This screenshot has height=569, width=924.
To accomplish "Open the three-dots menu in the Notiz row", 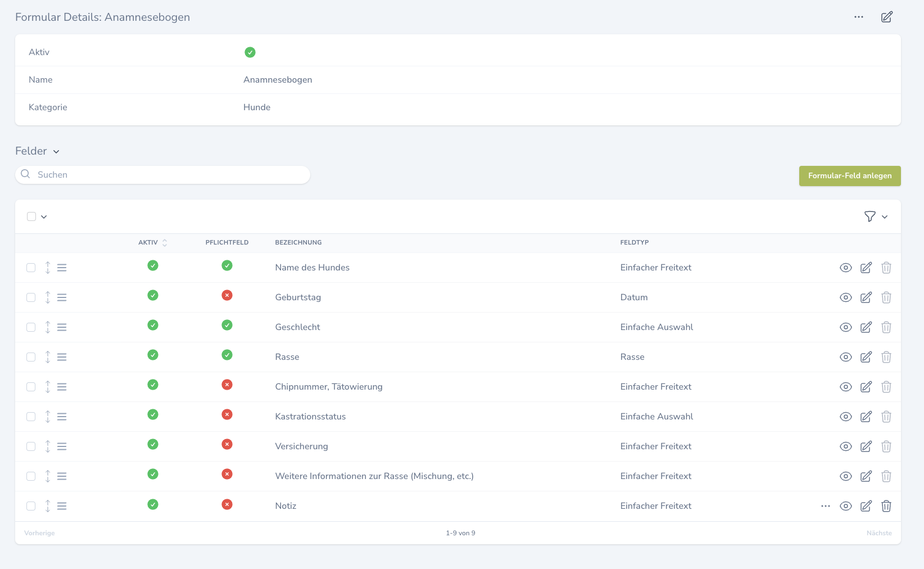I will tap(826, 506).
